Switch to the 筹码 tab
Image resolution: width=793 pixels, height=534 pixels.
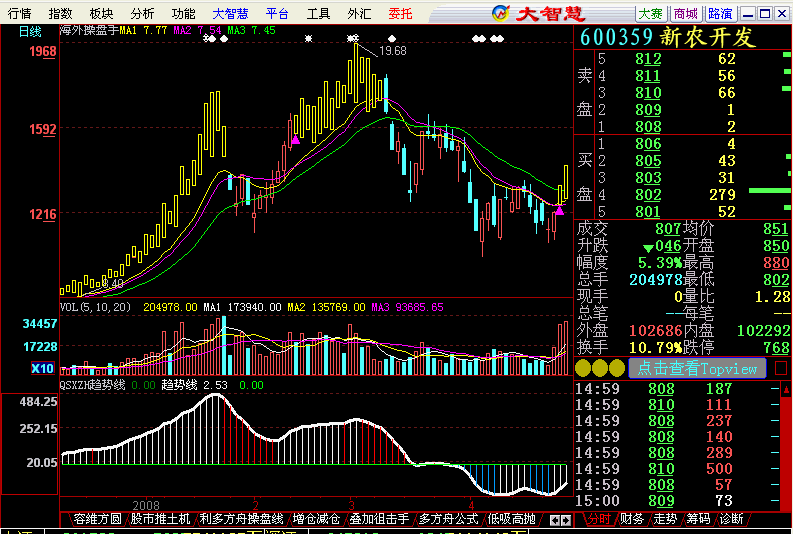(698, 519)
